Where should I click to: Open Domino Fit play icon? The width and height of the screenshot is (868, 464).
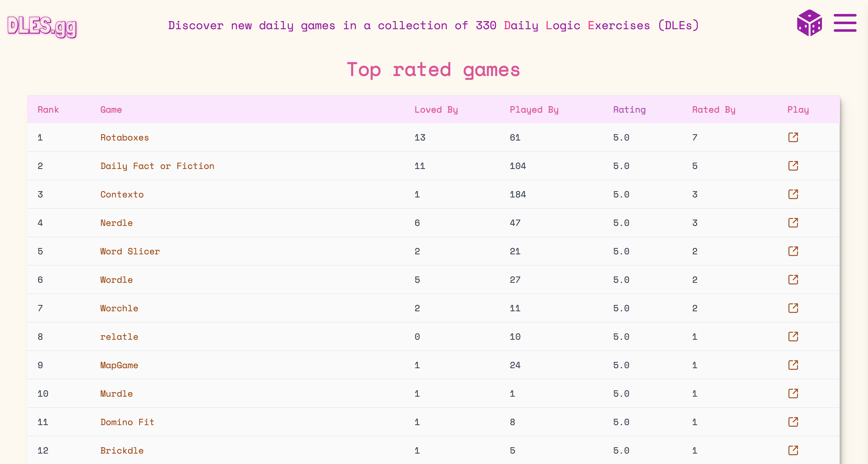[793, 422]
